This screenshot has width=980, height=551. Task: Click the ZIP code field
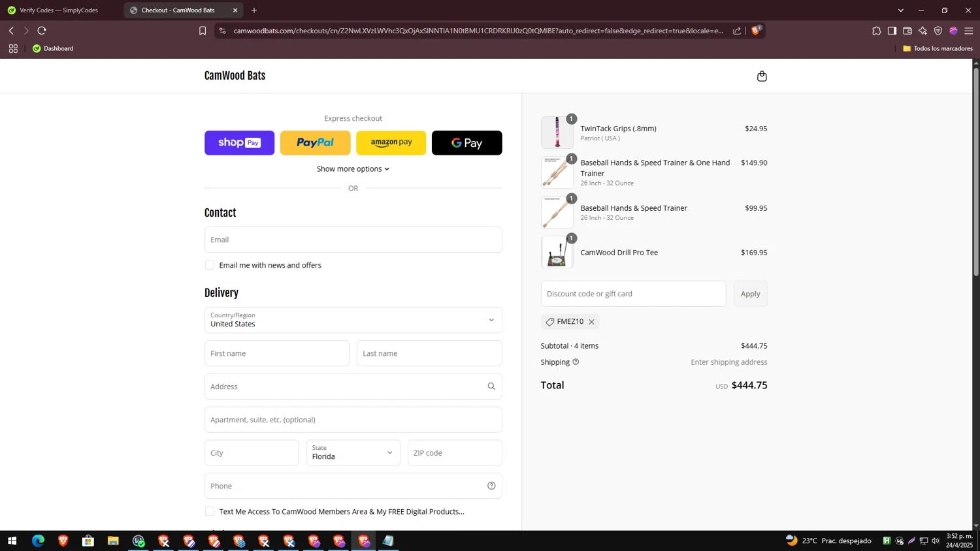[x=455, y=453]
